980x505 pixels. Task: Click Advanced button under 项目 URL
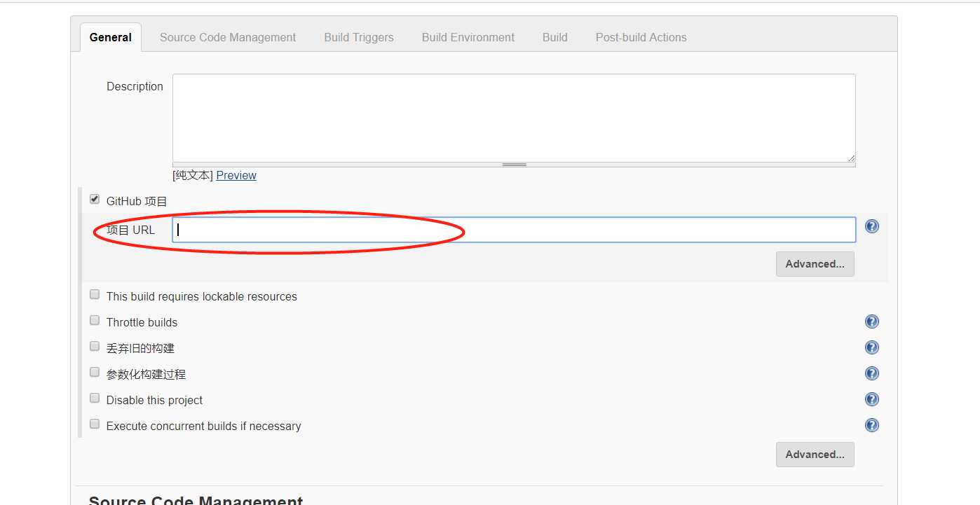click(x=815, y=264)
